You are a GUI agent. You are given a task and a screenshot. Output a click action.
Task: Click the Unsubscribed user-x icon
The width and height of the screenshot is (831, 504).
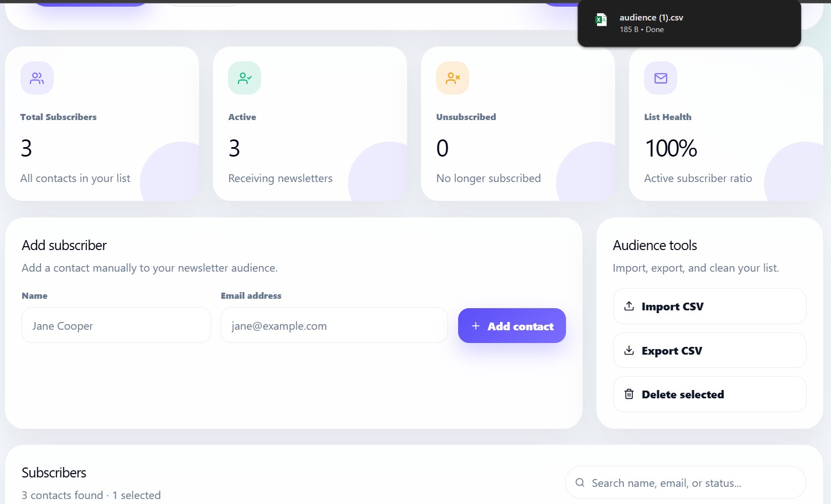click(453, 78)
